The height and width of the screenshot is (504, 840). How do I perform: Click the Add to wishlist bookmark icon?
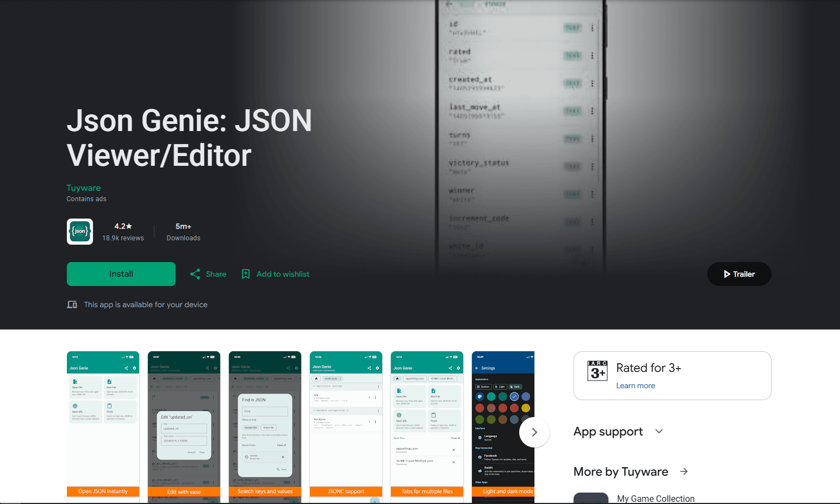(246, 274)
